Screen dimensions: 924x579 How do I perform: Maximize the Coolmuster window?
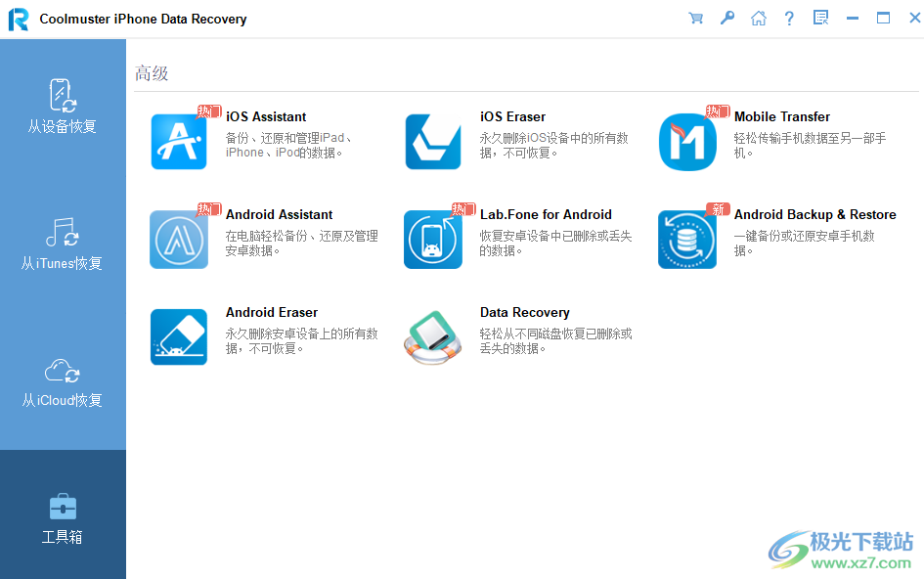(x=883, y=19)
